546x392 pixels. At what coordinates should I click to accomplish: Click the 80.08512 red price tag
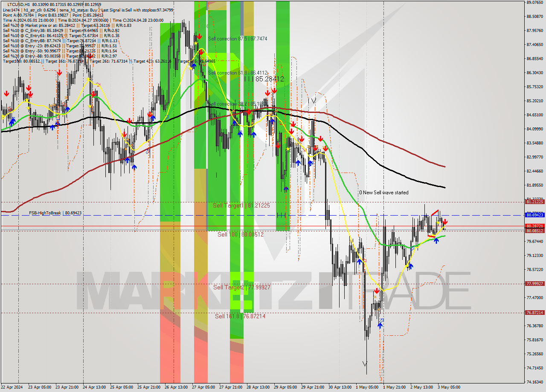pyautogui.click(x=534, y=231)
